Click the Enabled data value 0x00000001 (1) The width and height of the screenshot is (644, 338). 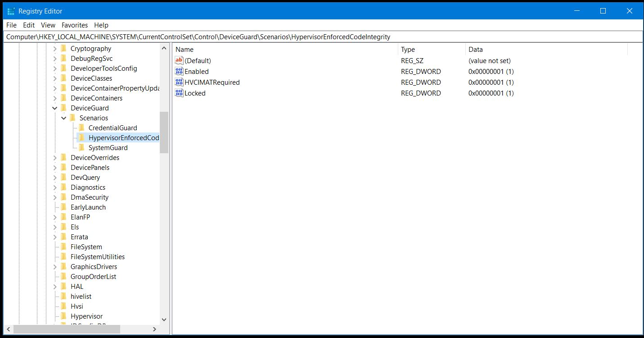coord(491,71)
